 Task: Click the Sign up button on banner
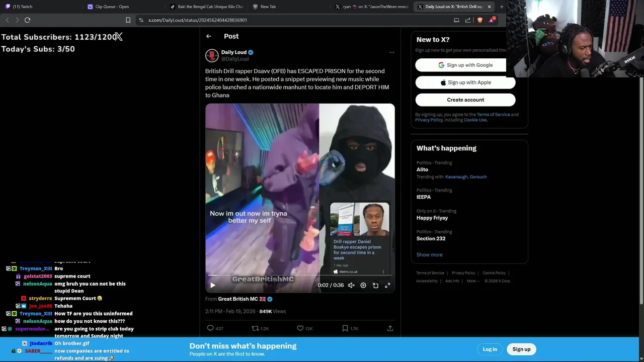click(521, 349)
